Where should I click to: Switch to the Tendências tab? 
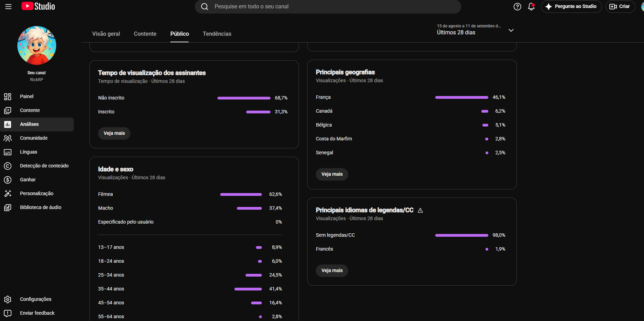pos(217,34)
